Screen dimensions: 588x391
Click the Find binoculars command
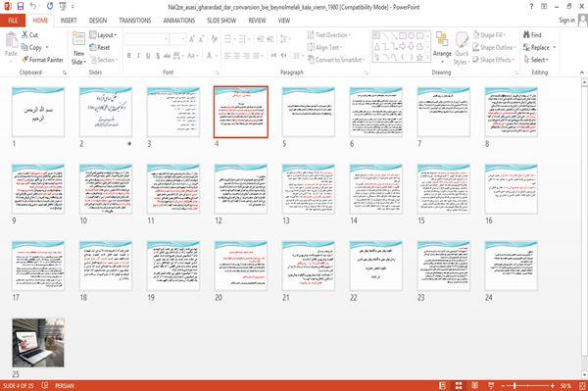(x=532, y=35)
